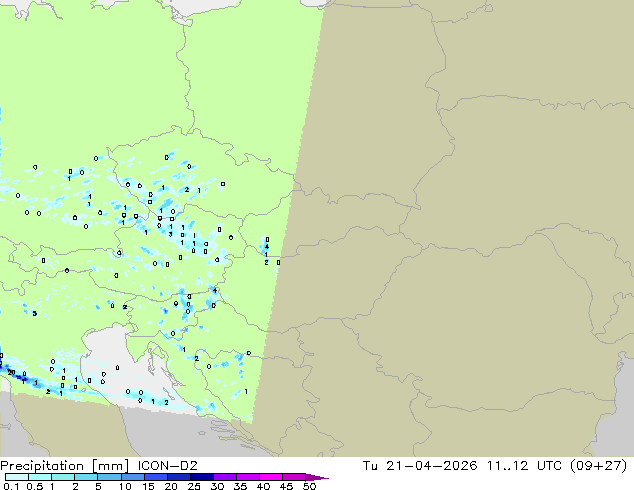
Task: Click the 1–2 mm legend color swatch
Action: 63,477
